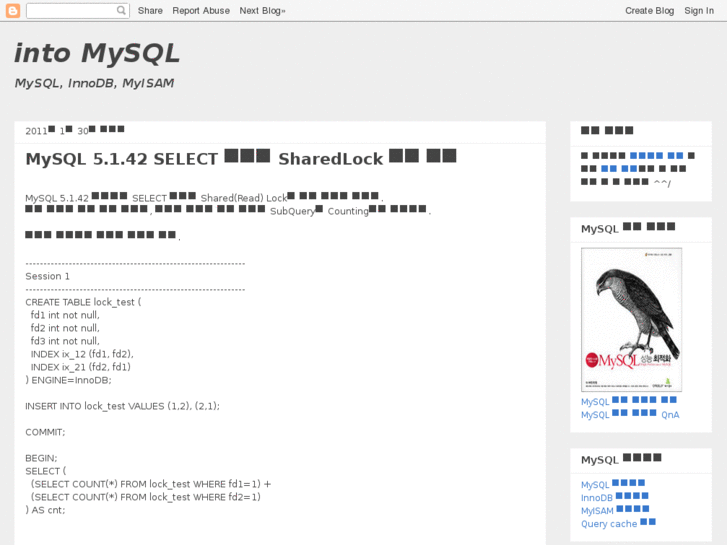727x545 pixels.
Task: Click 'INSERT INTO lock_test VALUES' line
Action: tap(123, 406)
